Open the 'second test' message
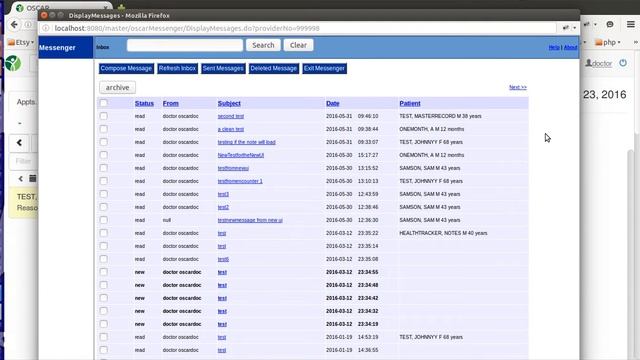Screen dimensions: 640x360 (x=231, y=116)
